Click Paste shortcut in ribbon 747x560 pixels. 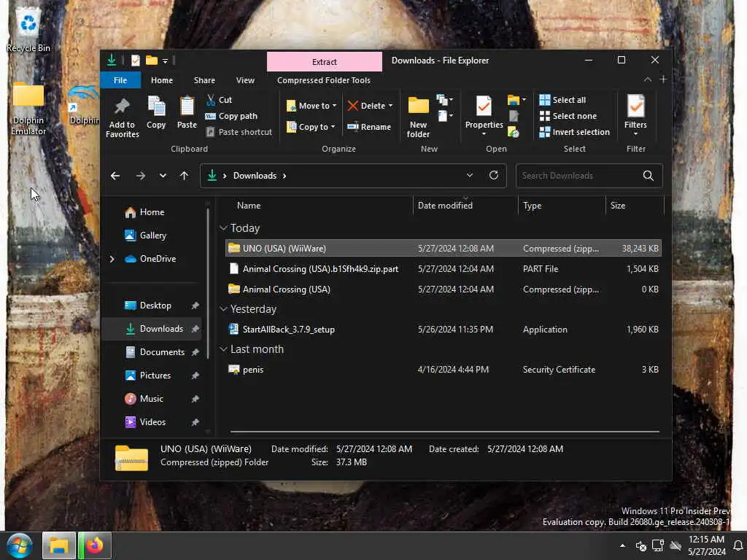(x=239, y=132)
